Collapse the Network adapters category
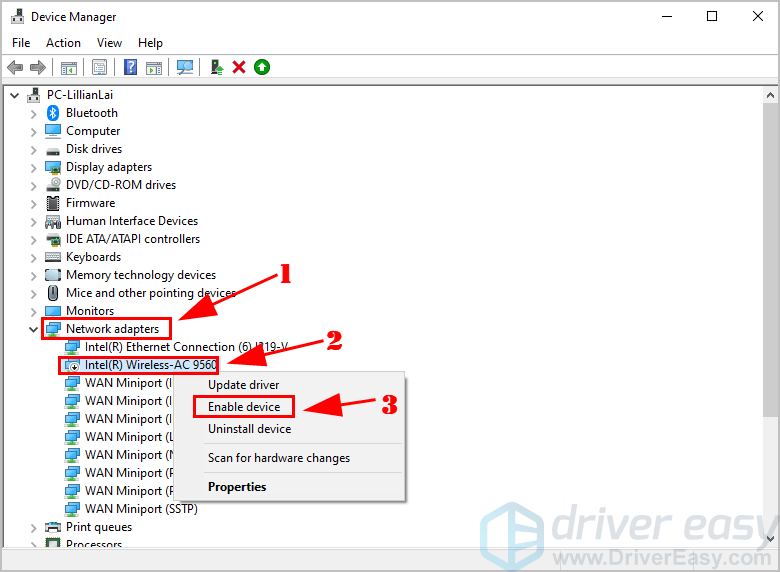The width and height of the screenshot is (780, 572). click(x=33, y=329)
